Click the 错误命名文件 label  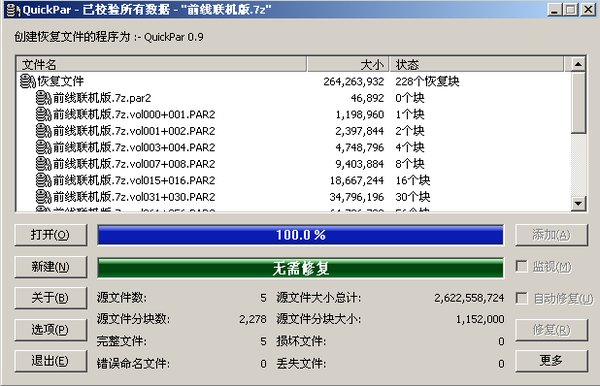(x=133, y=363)
